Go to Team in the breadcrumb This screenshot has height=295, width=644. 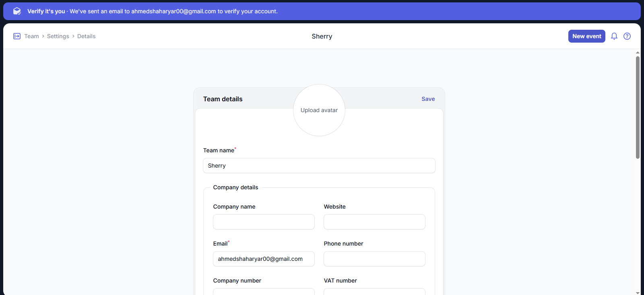click(31, 36)
